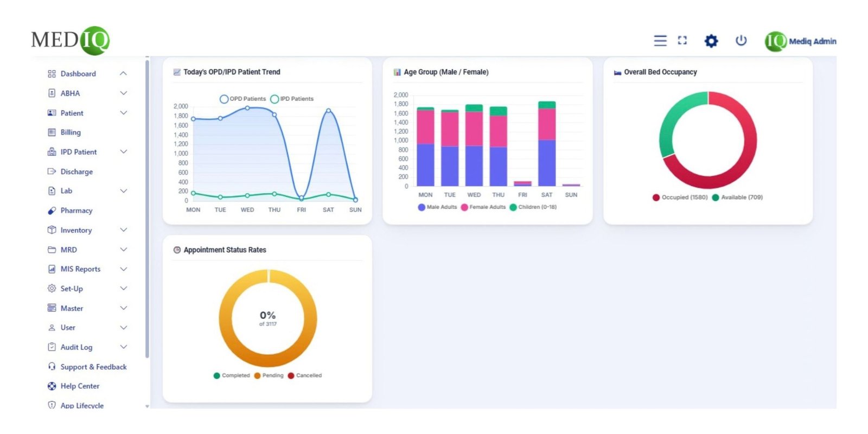
Task: Click the Mediq Admin profile avatar
Action: tap(775, 41)
